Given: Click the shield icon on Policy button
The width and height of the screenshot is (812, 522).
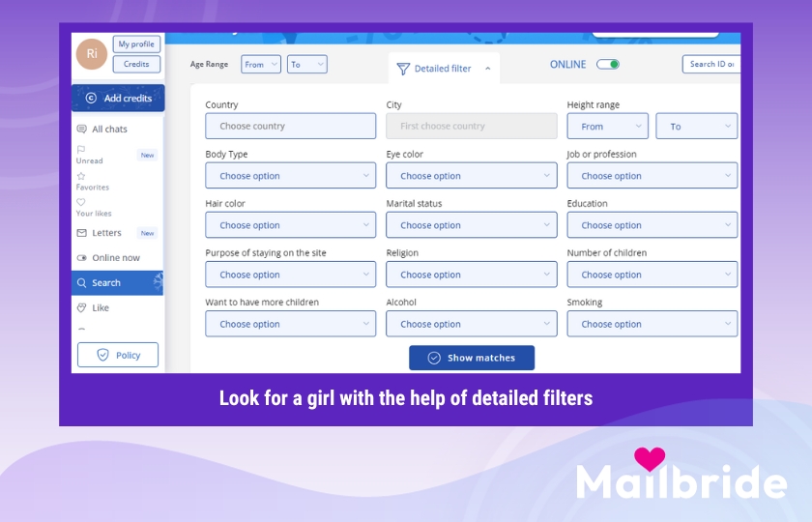Looking at the screenshot, I should [x=103, y=355].
